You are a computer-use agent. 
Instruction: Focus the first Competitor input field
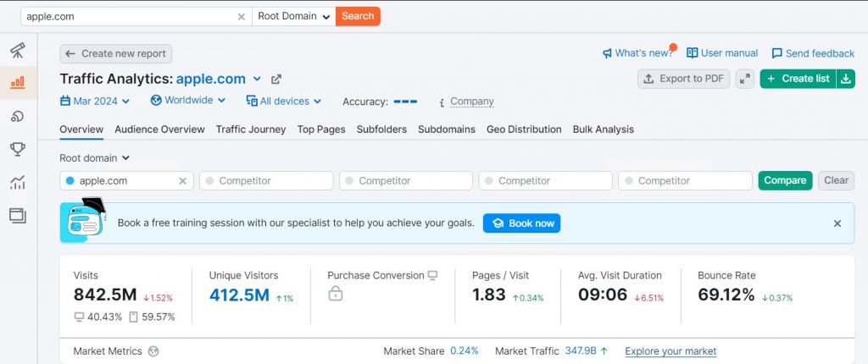(266, 181)
